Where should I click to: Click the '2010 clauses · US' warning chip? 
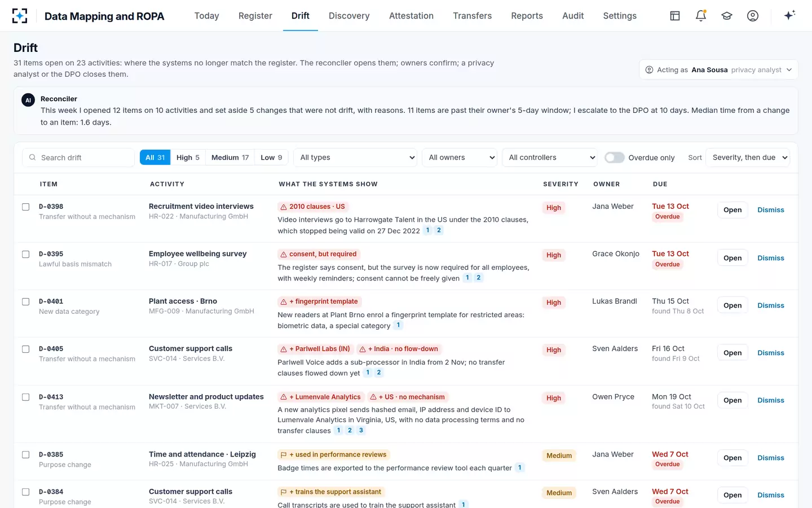pos(312,207)
